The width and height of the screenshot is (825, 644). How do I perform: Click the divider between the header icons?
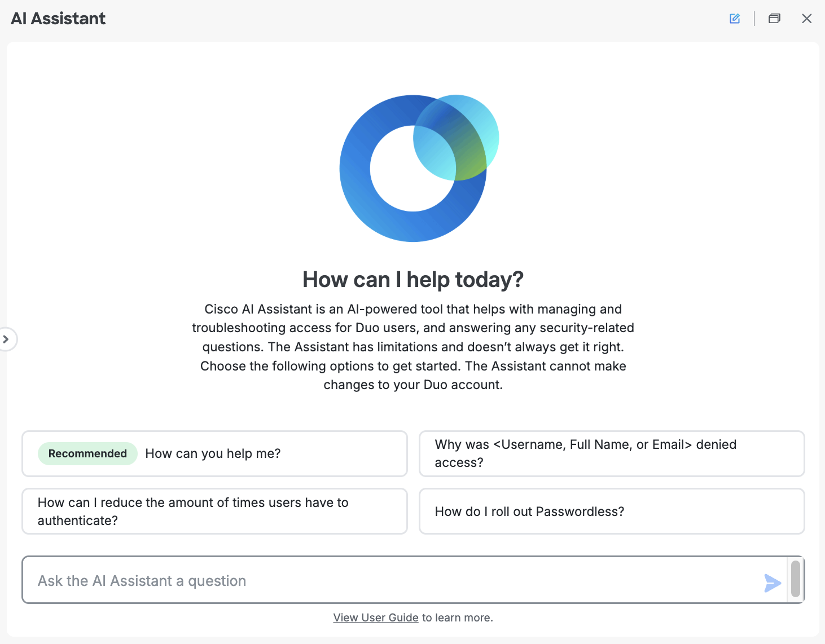point(754,19)
